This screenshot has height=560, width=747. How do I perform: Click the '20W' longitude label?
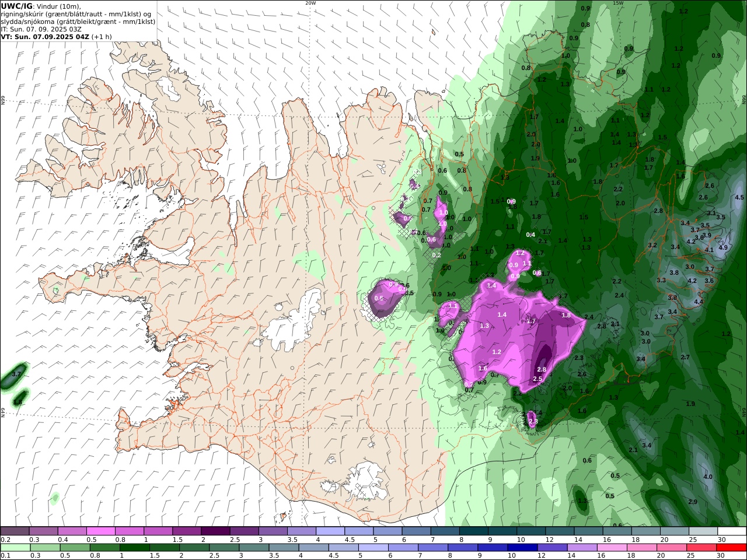tap(310, 3)
